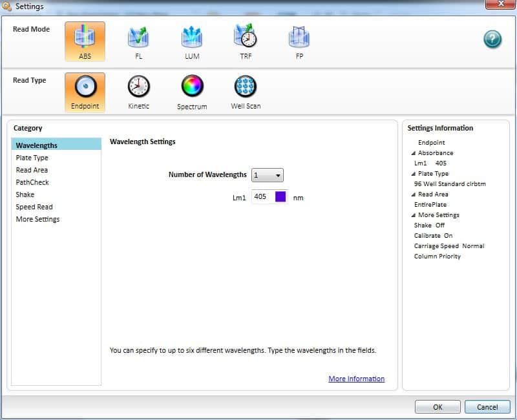Select the FP read mode
This screenshot has width=517, height=420.
299,41
